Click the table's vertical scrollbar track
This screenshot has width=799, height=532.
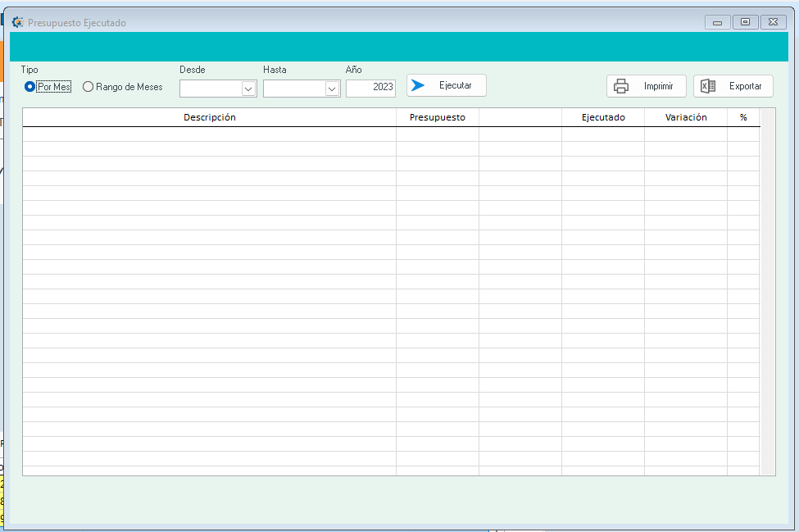tap(768, 295)
